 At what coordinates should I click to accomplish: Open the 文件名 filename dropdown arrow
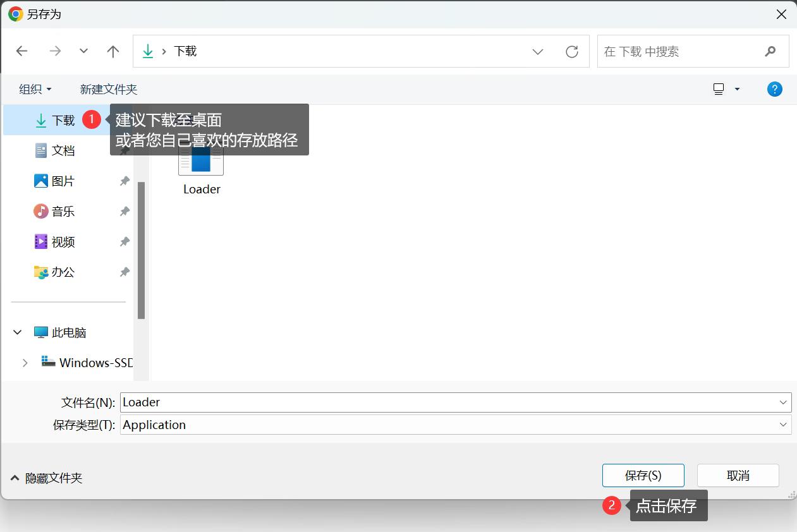783,402
